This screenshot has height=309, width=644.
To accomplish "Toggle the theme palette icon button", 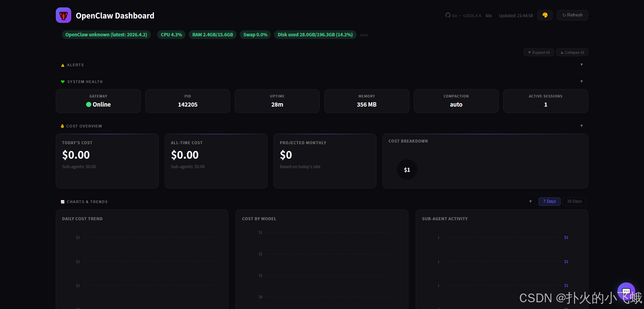I will point(545,15).
